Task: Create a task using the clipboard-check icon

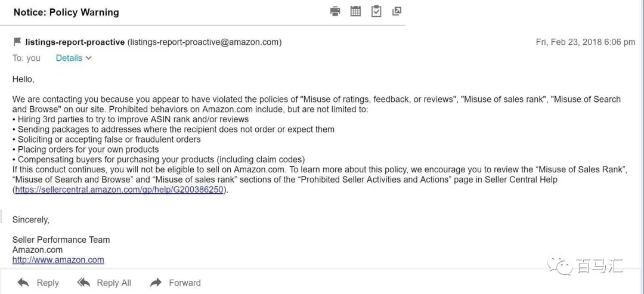Action: (376, 11)
